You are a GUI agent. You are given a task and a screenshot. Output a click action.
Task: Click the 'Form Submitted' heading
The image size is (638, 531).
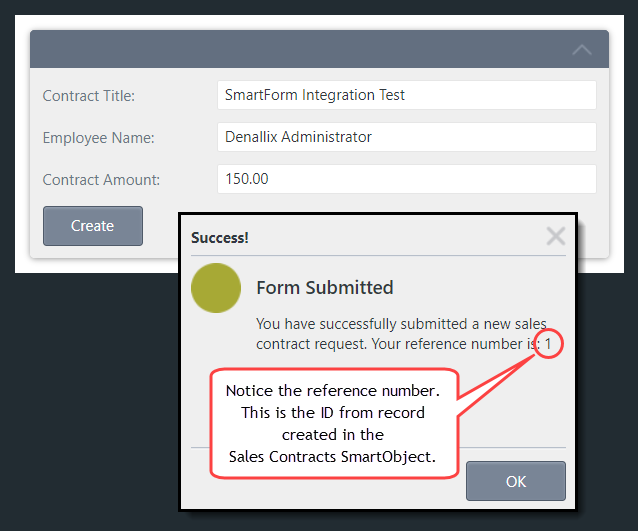[325, 288]
